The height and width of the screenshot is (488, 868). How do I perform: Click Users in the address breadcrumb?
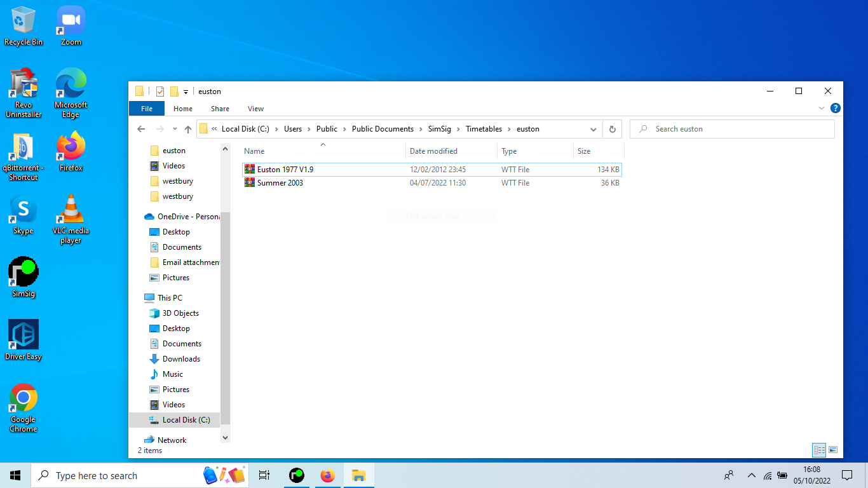(x=293, y=129)
